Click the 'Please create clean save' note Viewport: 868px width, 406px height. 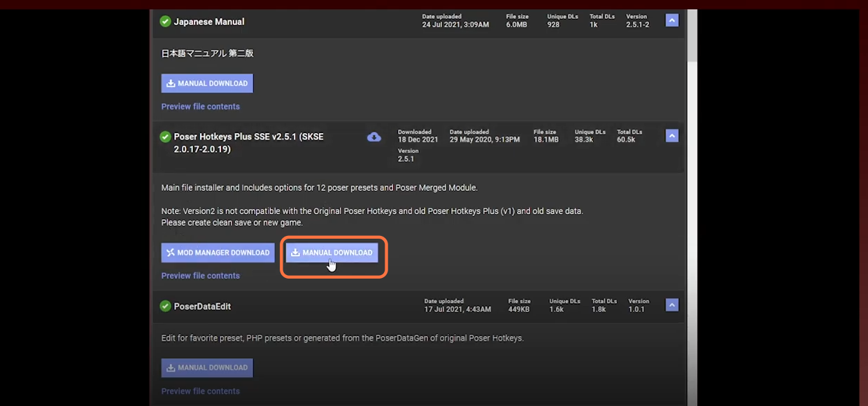point(232,223)
